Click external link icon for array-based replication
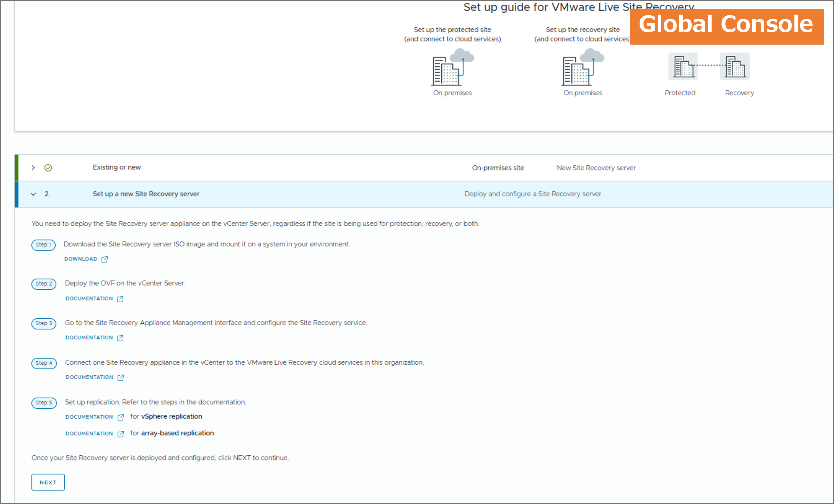 (x=121, y=434)
